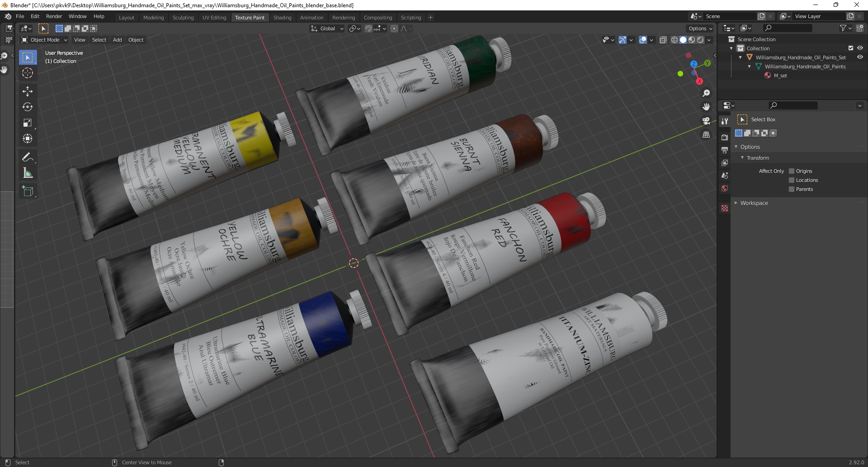The width and height of the screenshot is (868, 467).
Task: Open the Tool properties tab (wrench icon)
Action: [x=725, y=121]
